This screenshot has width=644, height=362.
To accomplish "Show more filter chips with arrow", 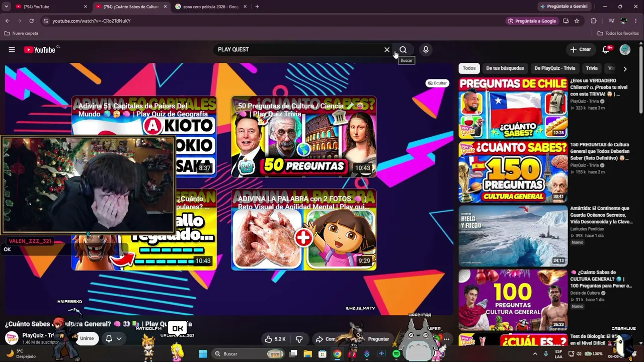I will tap(625, 69).
